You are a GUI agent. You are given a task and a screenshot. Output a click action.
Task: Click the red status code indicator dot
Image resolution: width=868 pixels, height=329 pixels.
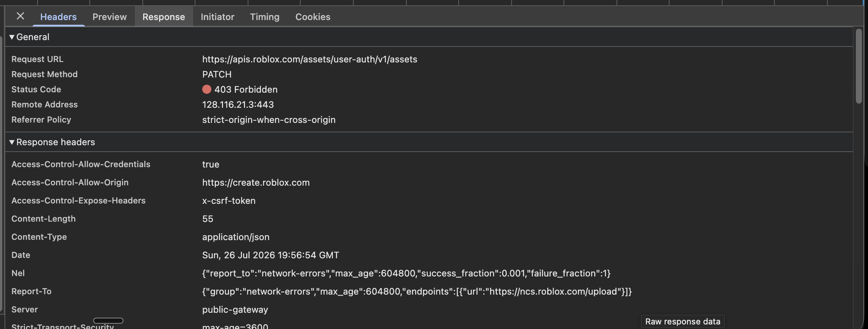(x=206, y=89)
